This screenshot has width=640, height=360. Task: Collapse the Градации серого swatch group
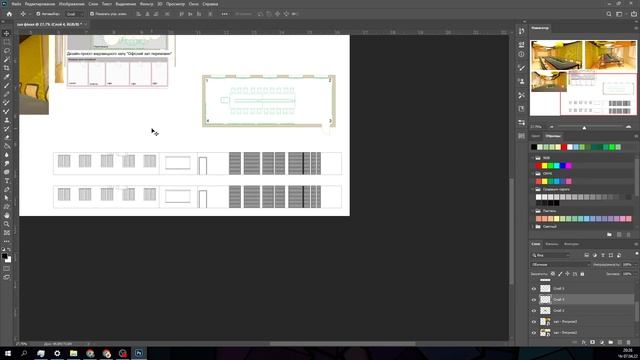coord(533,189)
